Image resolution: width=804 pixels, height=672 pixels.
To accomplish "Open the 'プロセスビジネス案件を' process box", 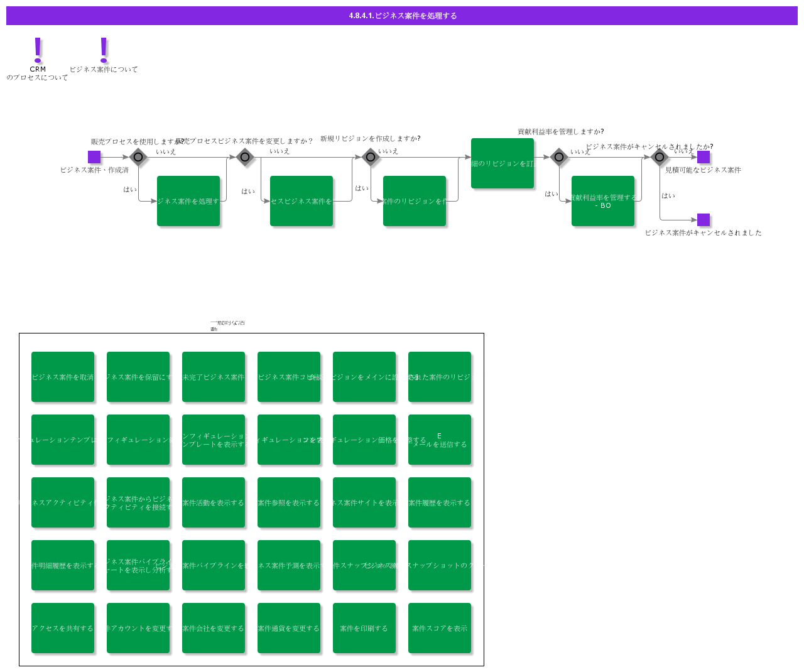I will click(301, 201).
